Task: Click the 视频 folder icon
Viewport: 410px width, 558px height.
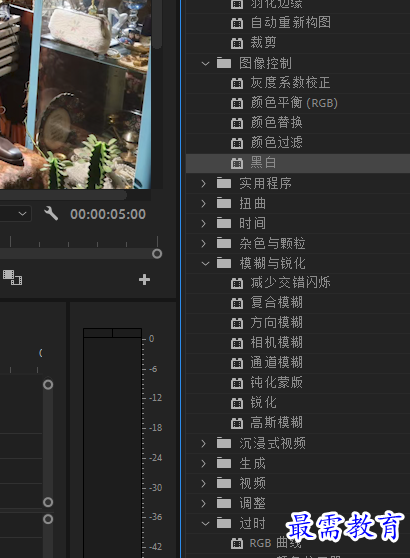Action: 224,483
